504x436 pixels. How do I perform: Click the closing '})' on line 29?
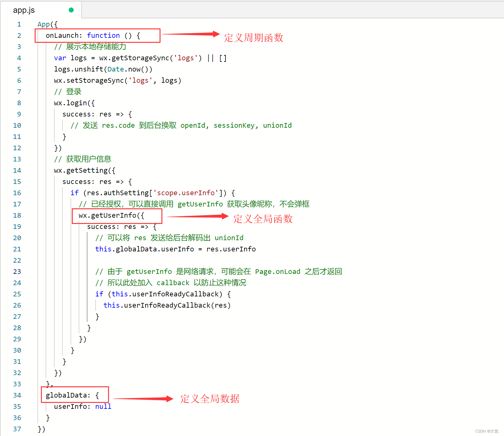coord(82,339)
